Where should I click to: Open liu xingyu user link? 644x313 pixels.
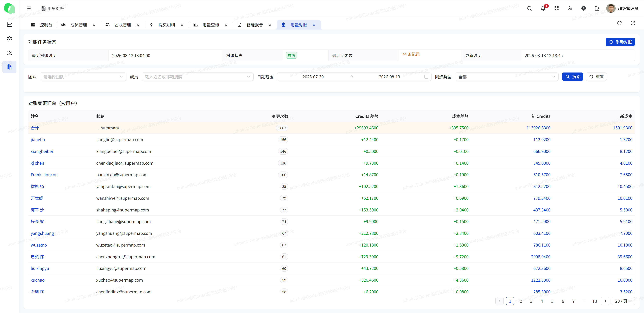click(40, 269)
